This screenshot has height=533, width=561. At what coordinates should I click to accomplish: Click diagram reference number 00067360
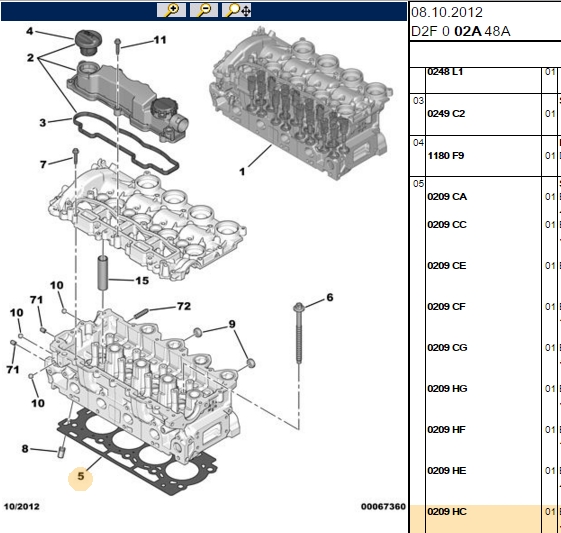coord(383,507)
